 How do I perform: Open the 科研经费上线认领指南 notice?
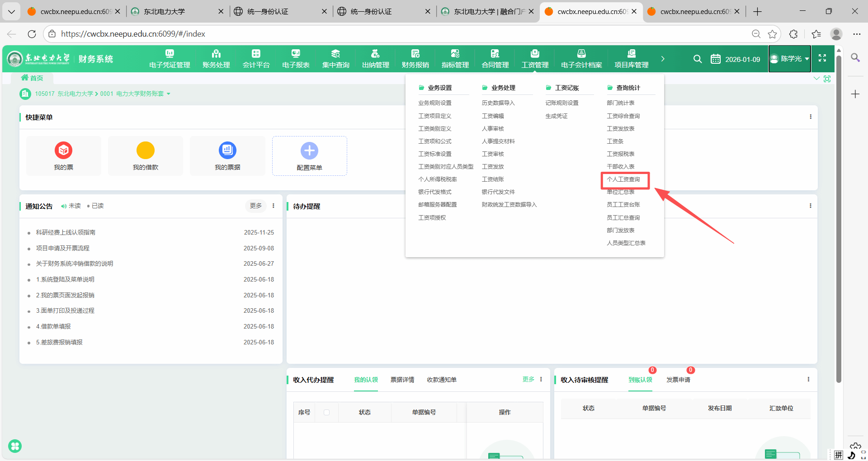pyautogui.click(x=66, y=232)
